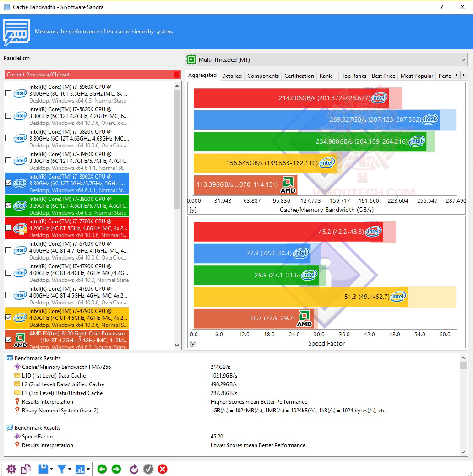Screen dimensions: 473x476
Task: Click the blue funnel filter icon
Action: 61,469
